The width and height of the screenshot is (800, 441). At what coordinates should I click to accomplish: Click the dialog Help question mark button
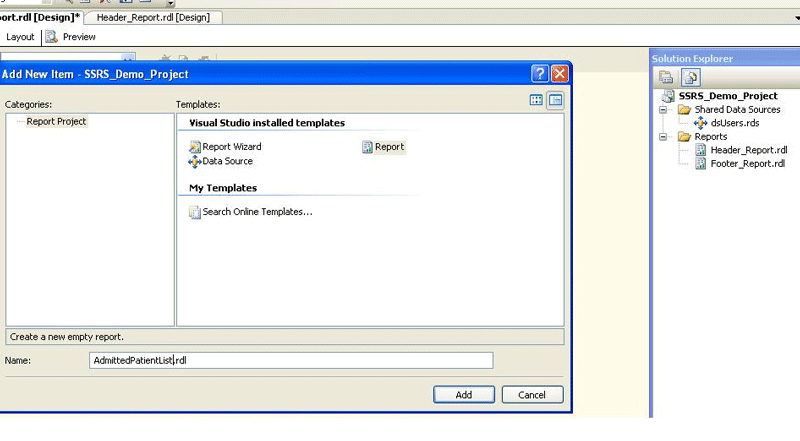(x=540, y=74)
